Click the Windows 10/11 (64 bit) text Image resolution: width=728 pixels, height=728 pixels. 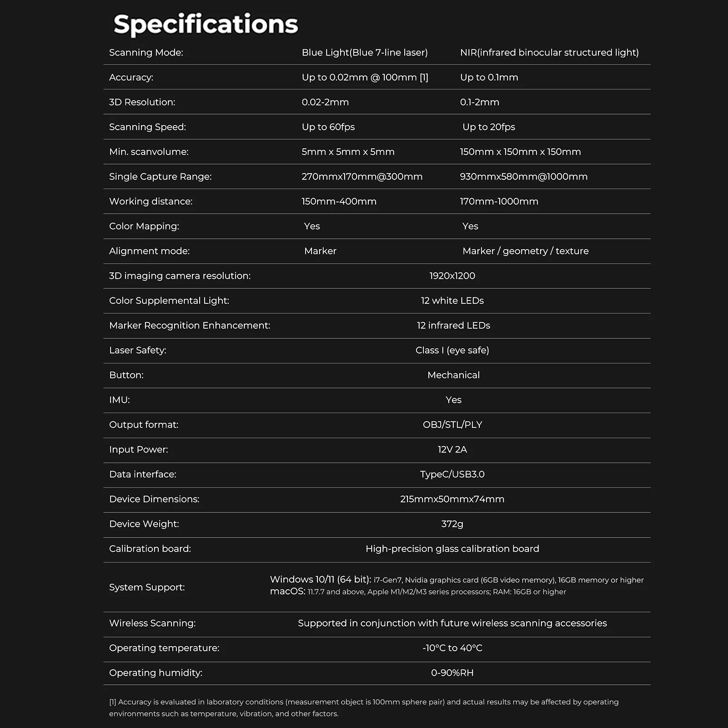point(320,580)
